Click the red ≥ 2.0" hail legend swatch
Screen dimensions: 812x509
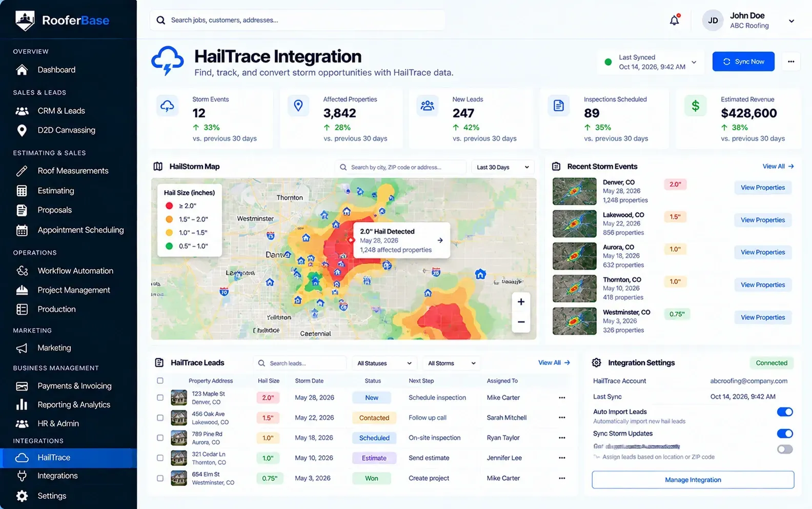point(169,206)
